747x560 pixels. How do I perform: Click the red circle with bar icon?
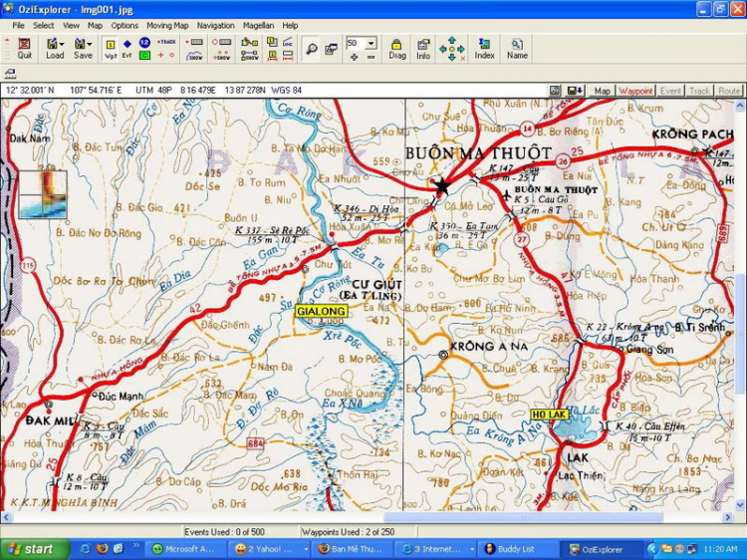click(222, 43)
